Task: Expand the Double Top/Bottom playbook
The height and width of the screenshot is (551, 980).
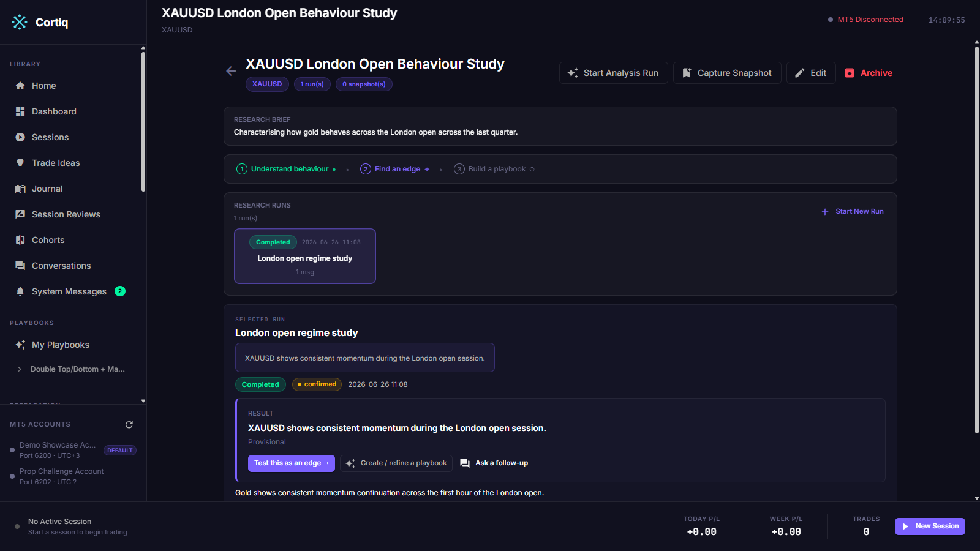Action: [x=20, y=369]
